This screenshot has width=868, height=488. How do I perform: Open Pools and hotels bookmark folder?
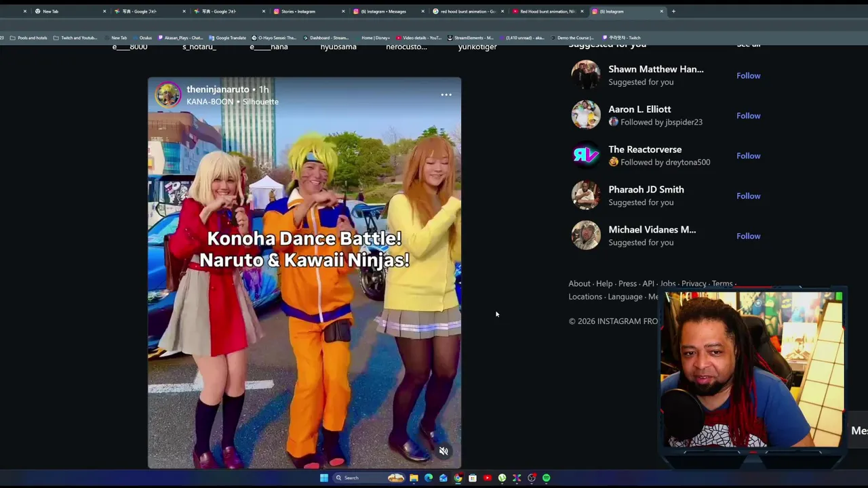(28, 38)
